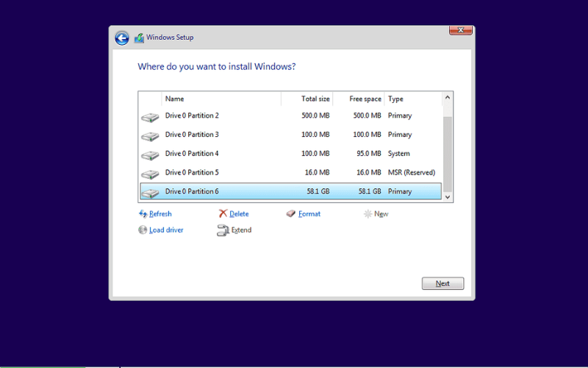Click the Extend partition link
588x368 pixels.
pyautogui.click(x=241, y=230)
